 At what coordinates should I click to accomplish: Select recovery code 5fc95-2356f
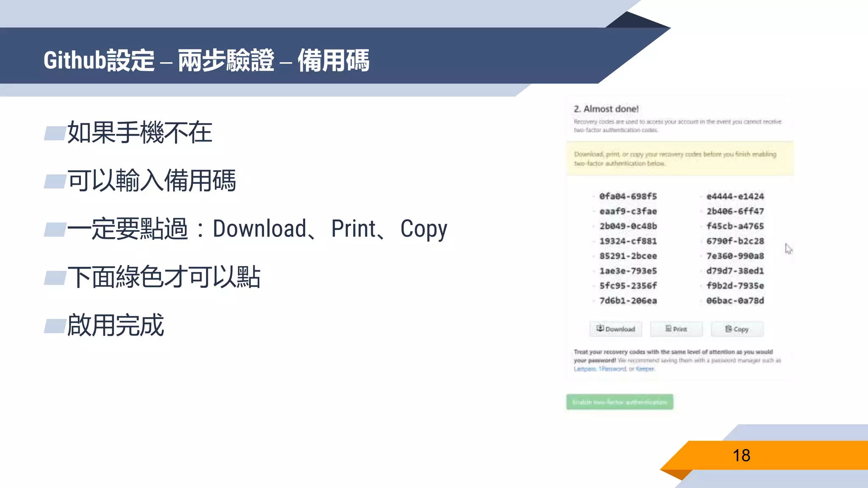tap(628, 286)
